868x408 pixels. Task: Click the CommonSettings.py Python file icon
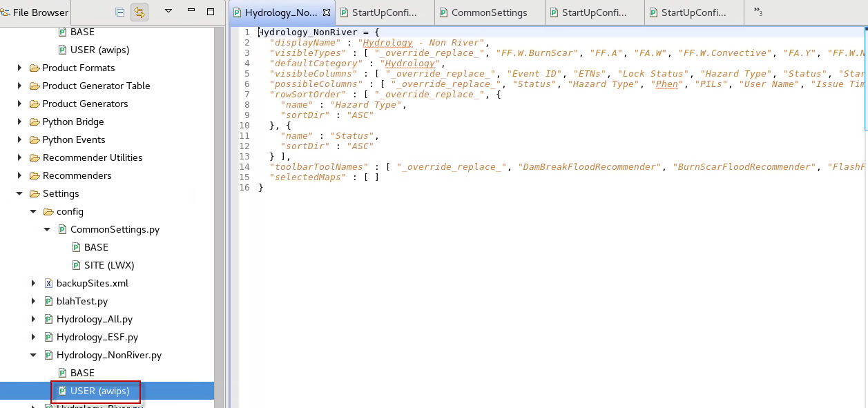click(62, 229)
